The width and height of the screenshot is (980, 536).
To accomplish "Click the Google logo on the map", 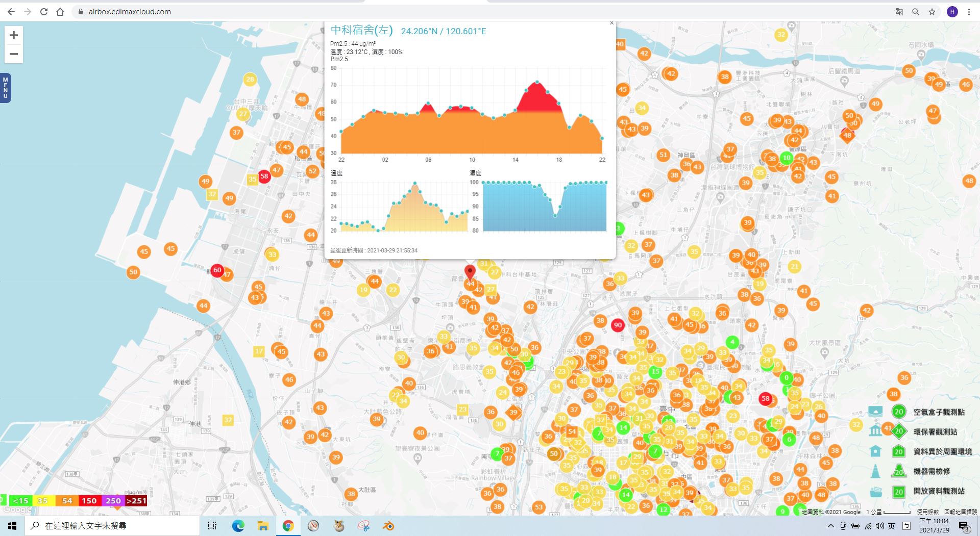I will click(17, 509).
